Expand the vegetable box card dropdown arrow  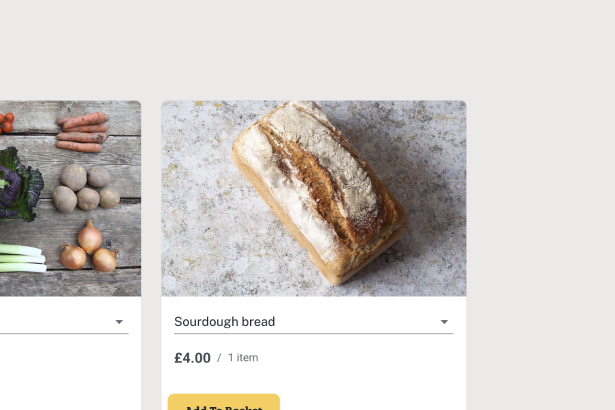click(119, 322)
